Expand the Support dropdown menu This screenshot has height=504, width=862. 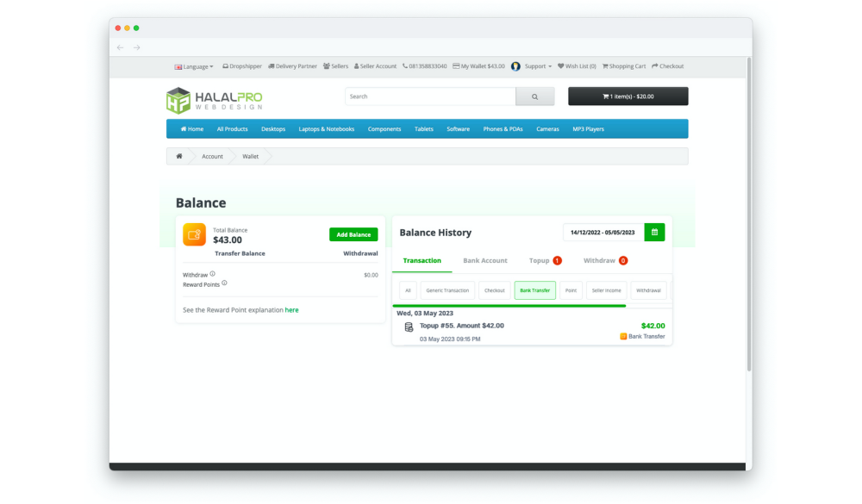[538, 66]
